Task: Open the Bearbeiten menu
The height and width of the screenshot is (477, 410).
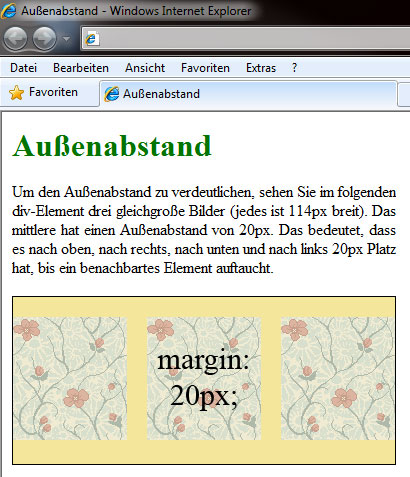Action: (x=81, y=68)
